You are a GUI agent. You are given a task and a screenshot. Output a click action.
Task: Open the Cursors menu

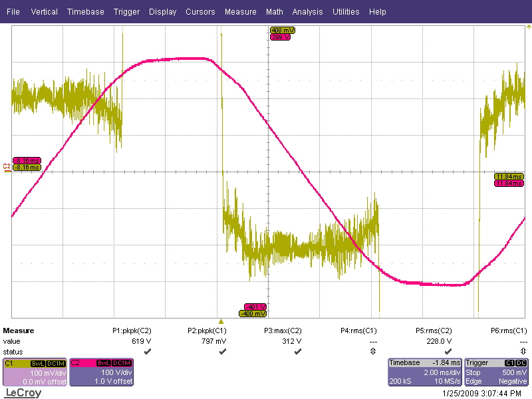tap(200, 12)
